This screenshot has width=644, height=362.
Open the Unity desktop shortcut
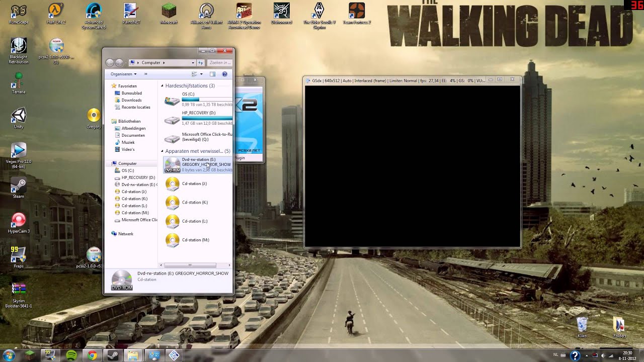(19, 119)
